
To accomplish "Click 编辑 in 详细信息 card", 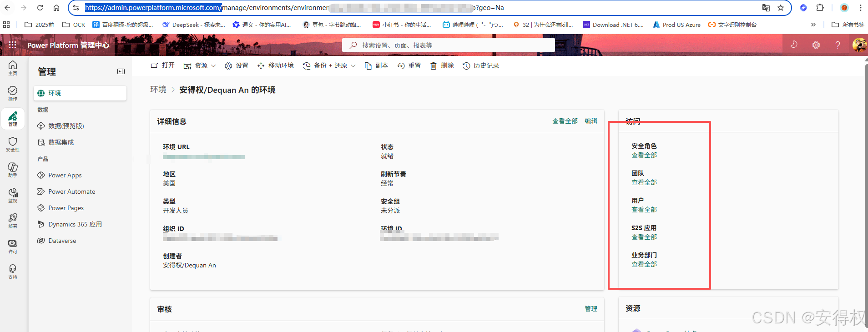I will click(x=591, y=121).
